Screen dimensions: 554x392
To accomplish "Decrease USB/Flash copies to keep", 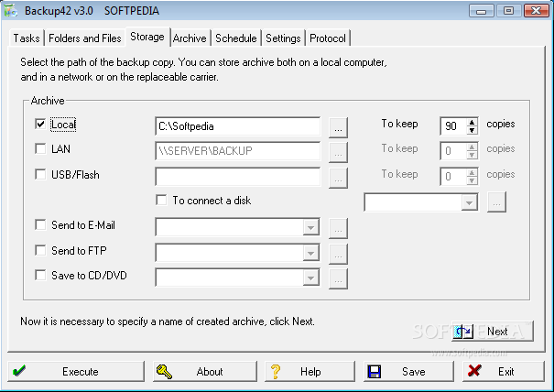I will [x=472, y=180].
